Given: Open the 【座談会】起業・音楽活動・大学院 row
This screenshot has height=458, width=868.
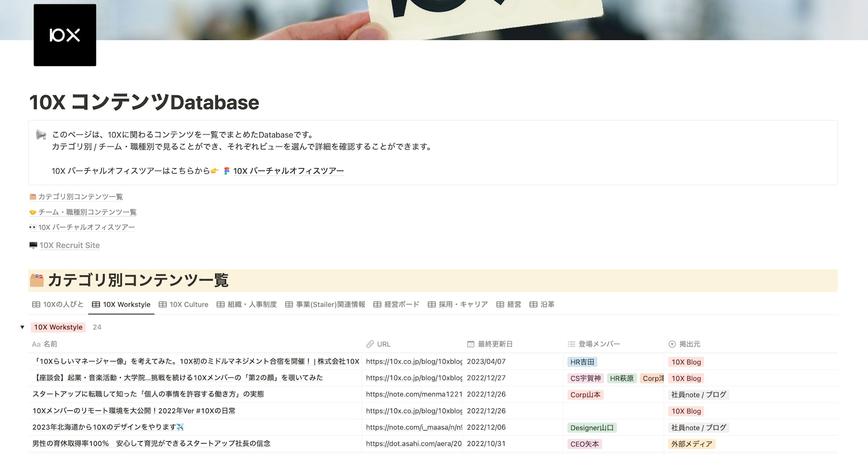Looking at the screenshot, I should point(177,378).
